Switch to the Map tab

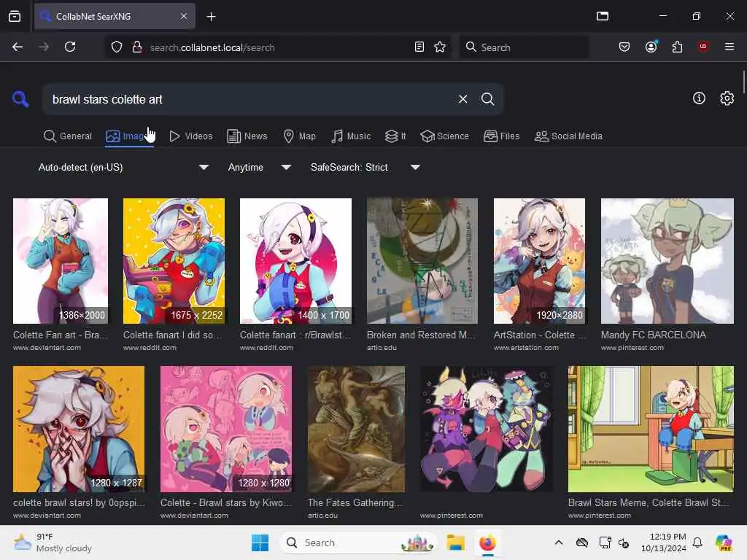299,136
